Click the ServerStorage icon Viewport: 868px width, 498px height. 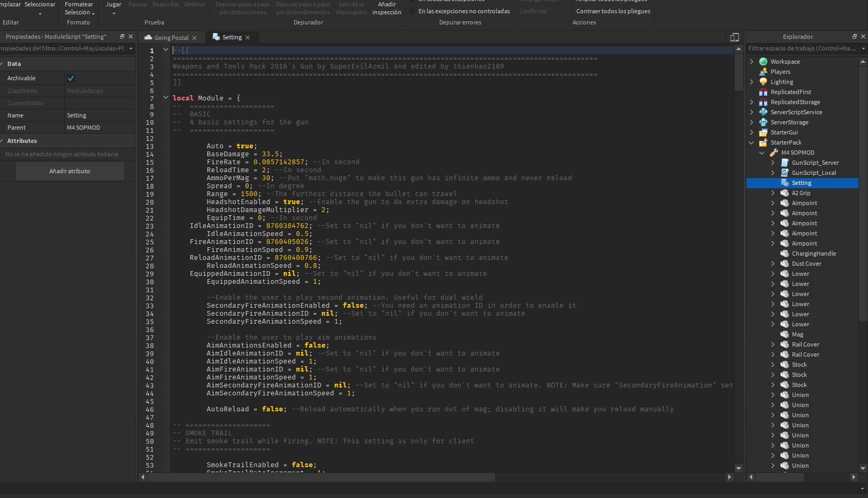coord(763,122)
